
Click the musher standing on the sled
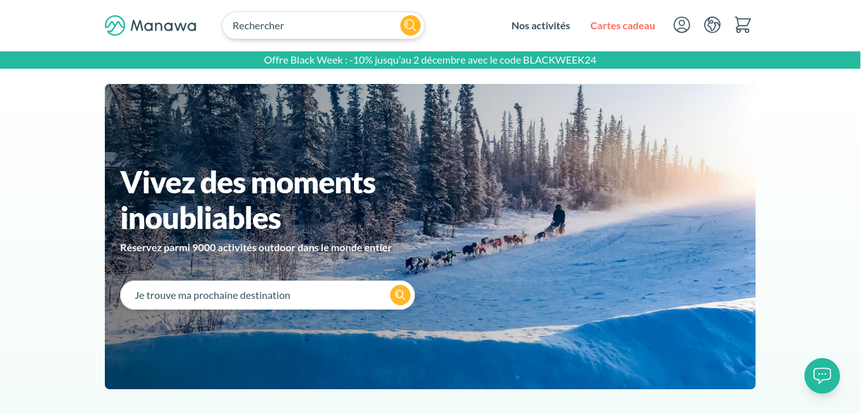(558, 217)
